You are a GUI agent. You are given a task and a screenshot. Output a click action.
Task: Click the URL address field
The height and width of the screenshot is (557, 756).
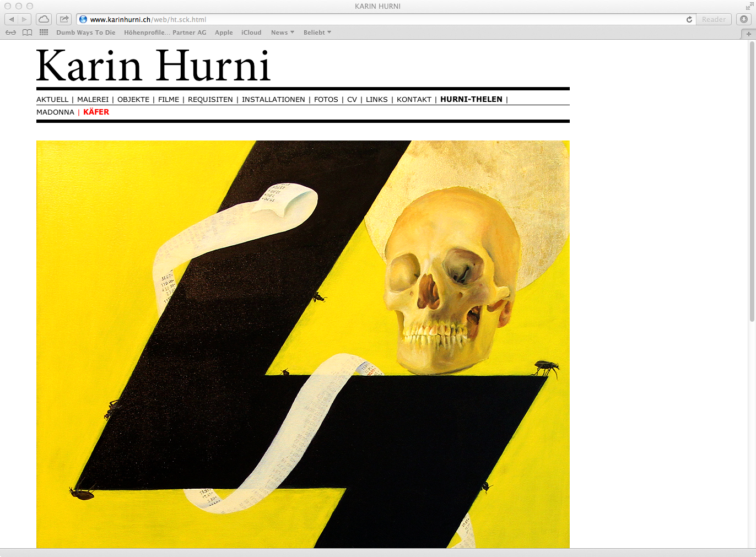click(386, 19)
